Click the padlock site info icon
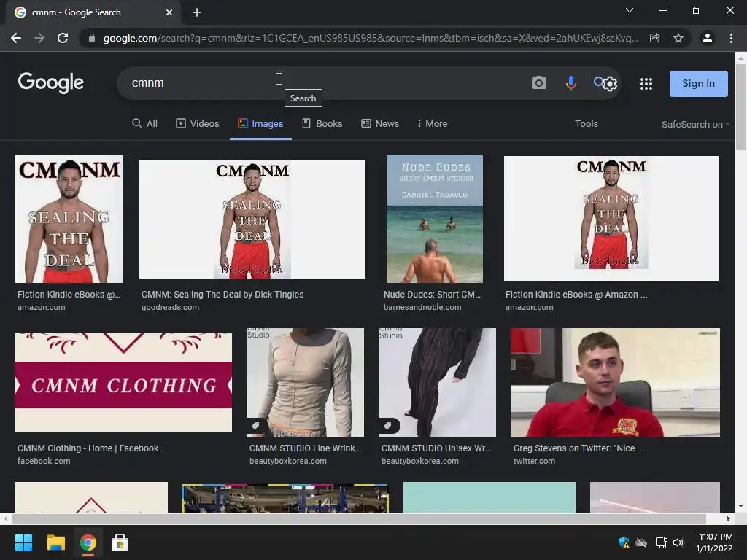The width and height of the screenshot is (747, 560). (x=91, y=38)
